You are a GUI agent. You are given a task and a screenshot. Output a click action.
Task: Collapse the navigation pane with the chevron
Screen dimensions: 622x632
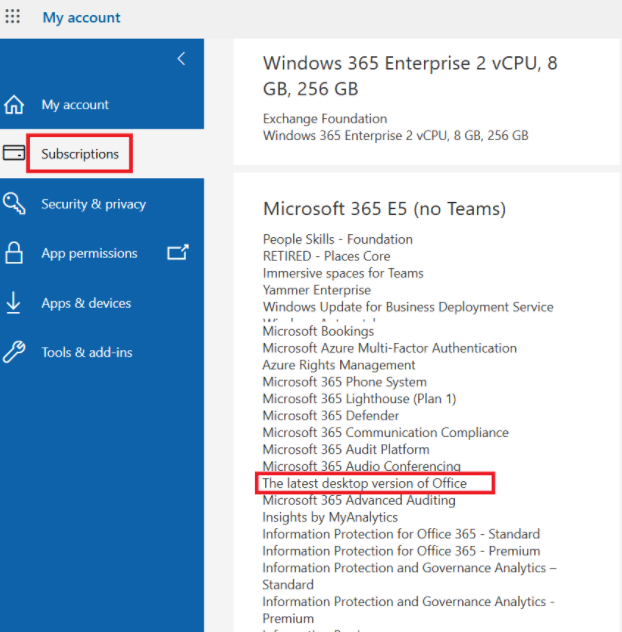181,59
